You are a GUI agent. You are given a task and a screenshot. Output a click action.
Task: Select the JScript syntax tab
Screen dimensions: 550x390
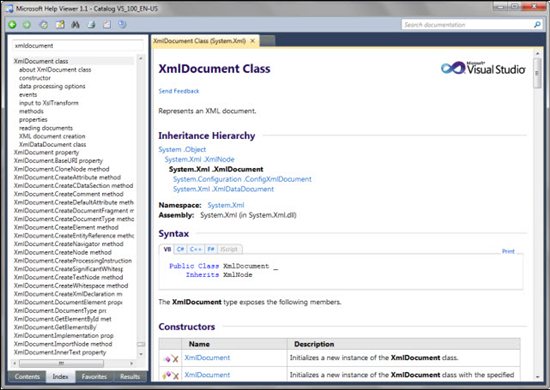pos(229,249)
